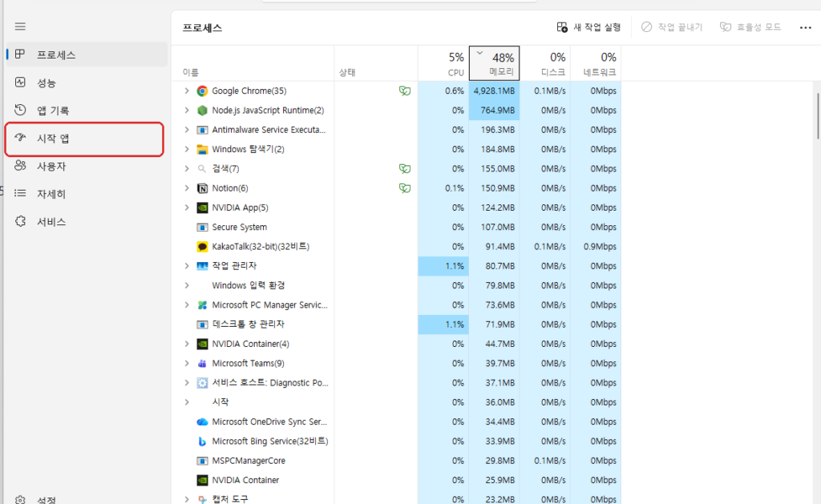This screenshot has width=821, height=504.
Task: Open the 서비스 tab
Action: coord(87,222)
